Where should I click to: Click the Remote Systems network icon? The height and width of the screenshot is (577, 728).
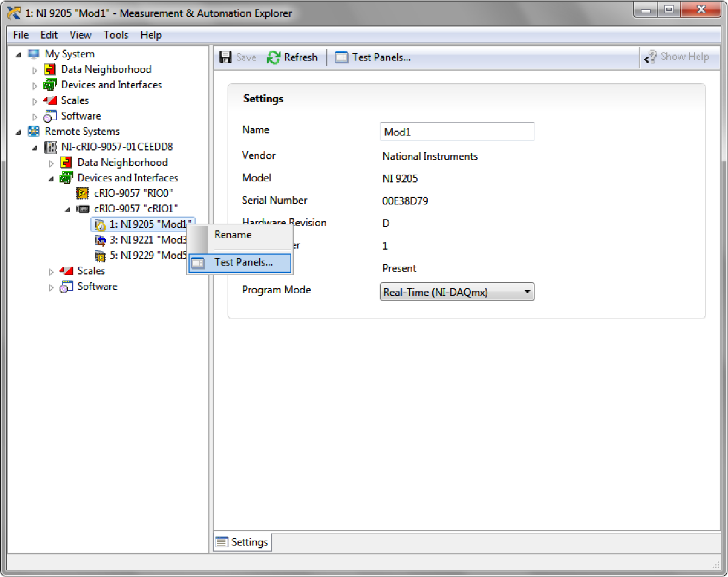(x=34, y=132)
